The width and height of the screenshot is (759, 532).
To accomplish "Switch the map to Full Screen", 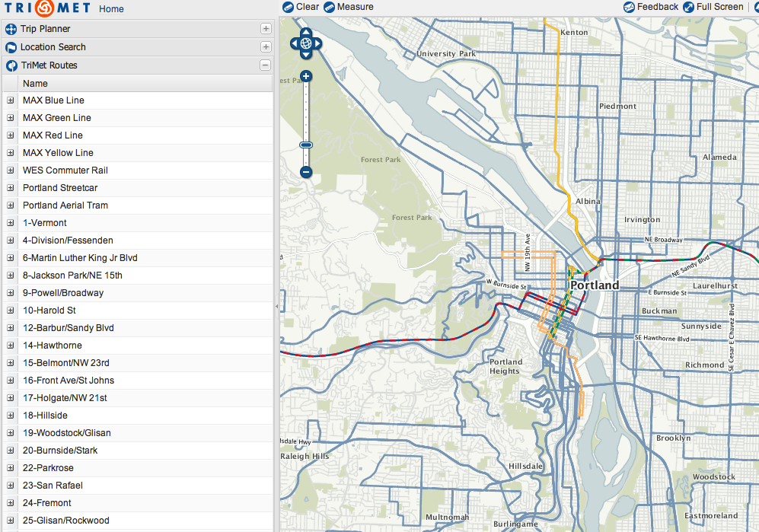I will tap(688, 7).
